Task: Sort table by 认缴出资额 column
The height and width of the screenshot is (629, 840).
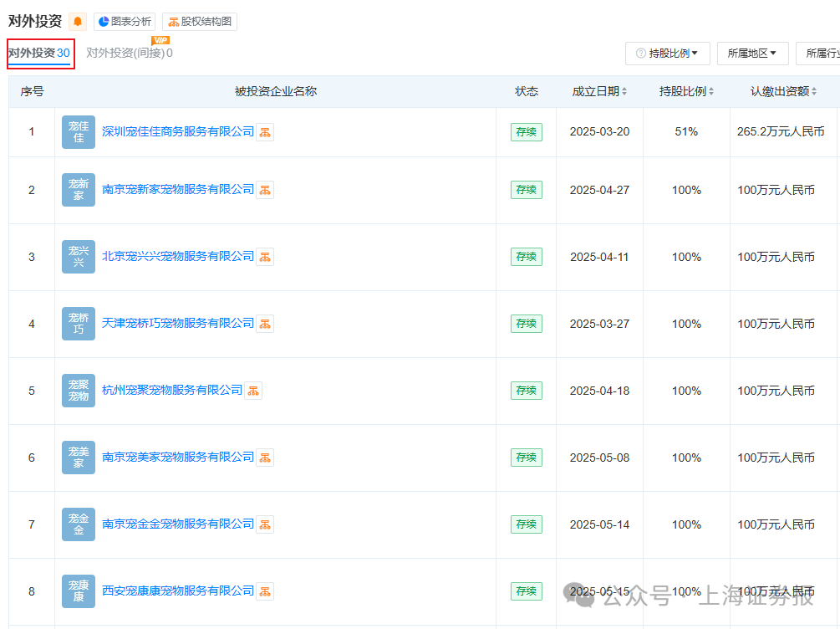Action: tap(783, 92)
